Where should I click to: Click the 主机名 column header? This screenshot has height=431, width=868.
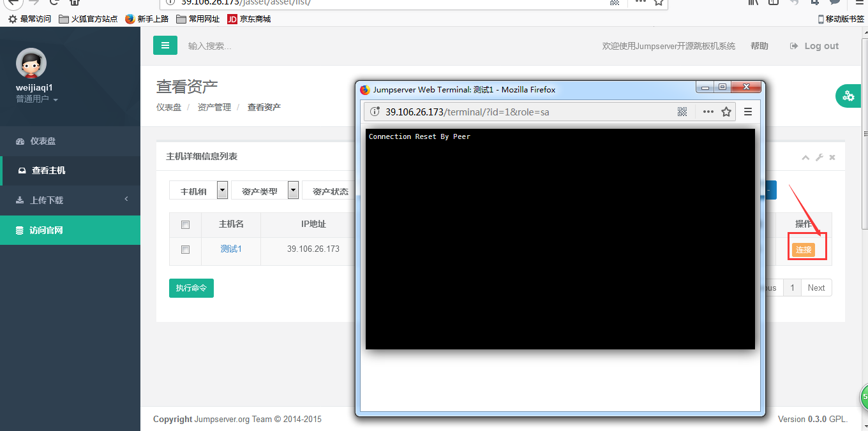point(231,224)
